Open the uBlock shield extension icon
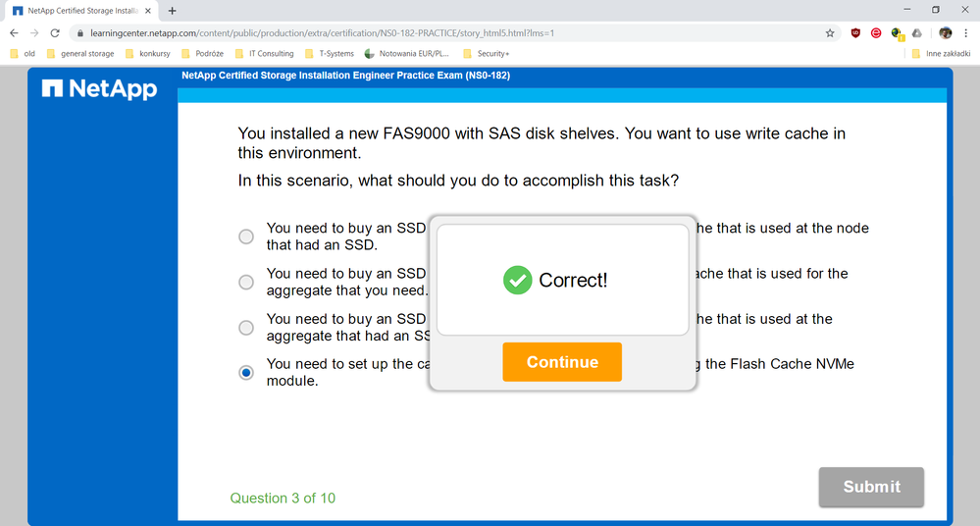Screen dimensions: 980x526 855,33
